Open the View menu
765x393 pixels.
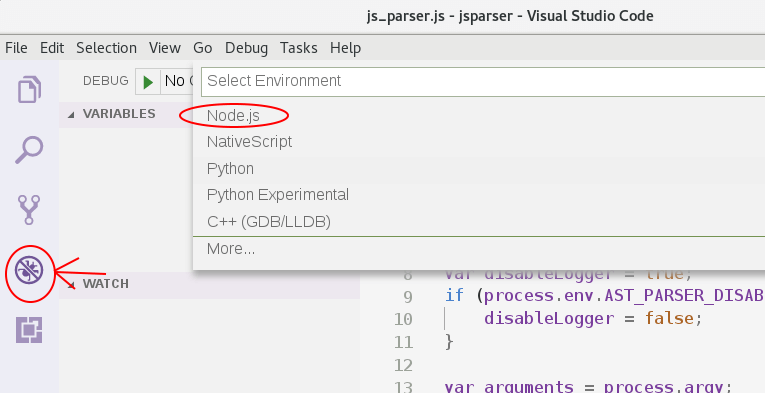(x=165, y=48)
